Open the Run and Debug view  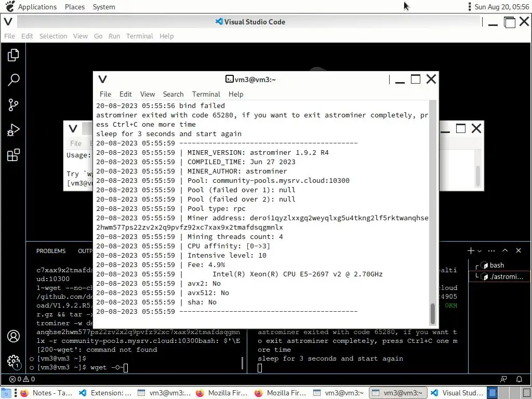tap(13, 130)
